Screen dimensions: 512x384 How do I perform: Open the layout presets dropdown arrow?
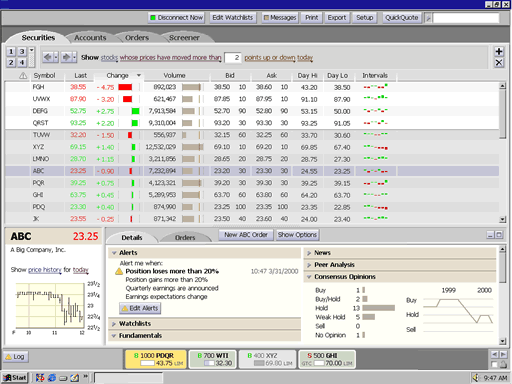coord(32,50)
